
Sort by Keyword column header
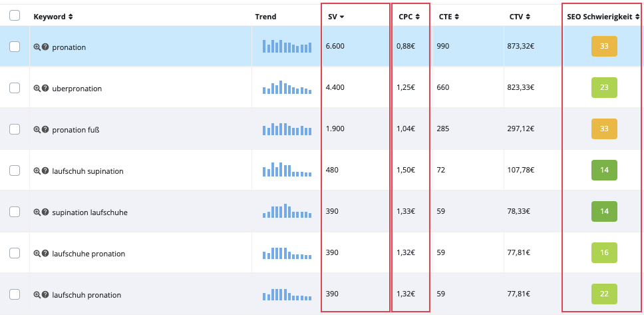(x=53, y=17)
